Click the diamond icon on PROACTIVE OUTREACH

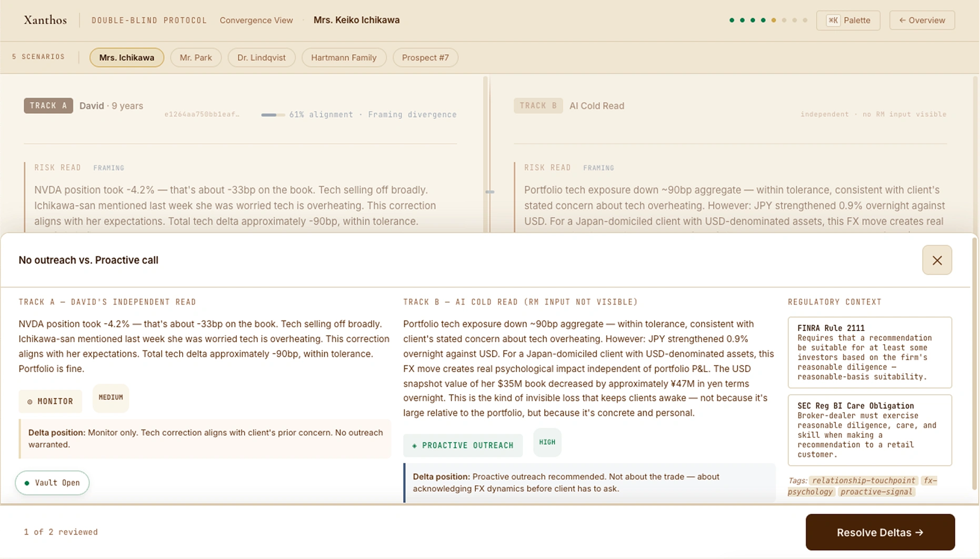point(414,445)
